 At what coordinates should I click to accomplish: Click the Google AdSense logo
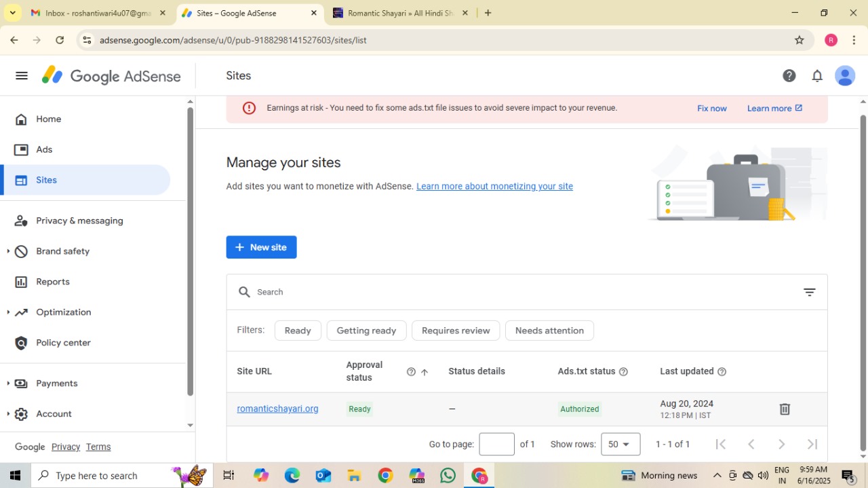(111, 76)
